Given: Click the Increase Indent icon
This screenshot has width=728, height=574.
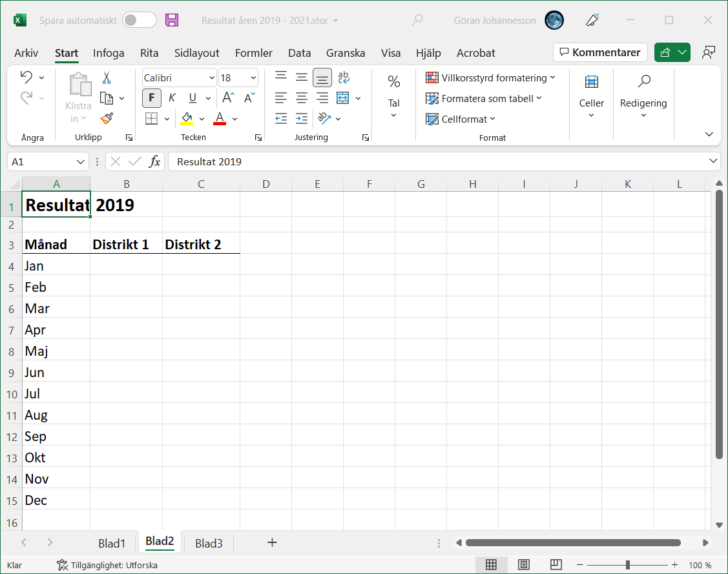Looking at the screenshot, I should [x=302, y=119].
